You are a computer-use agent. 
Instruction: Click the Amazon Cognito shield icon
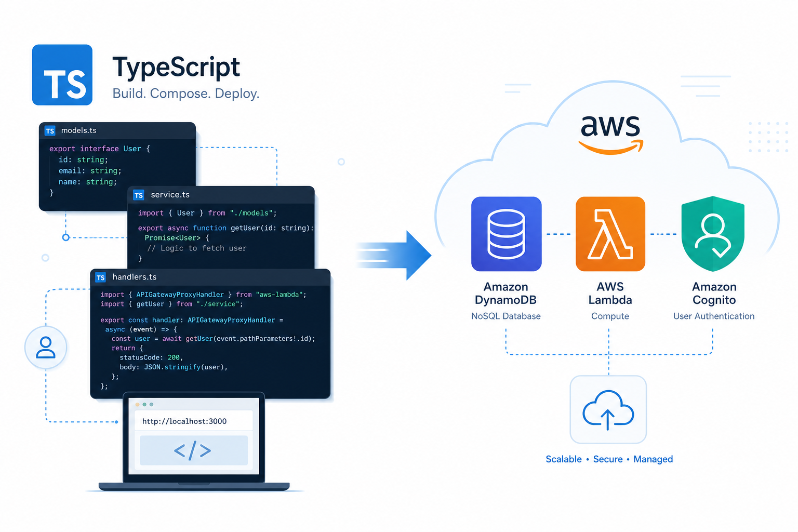(713, 234)
